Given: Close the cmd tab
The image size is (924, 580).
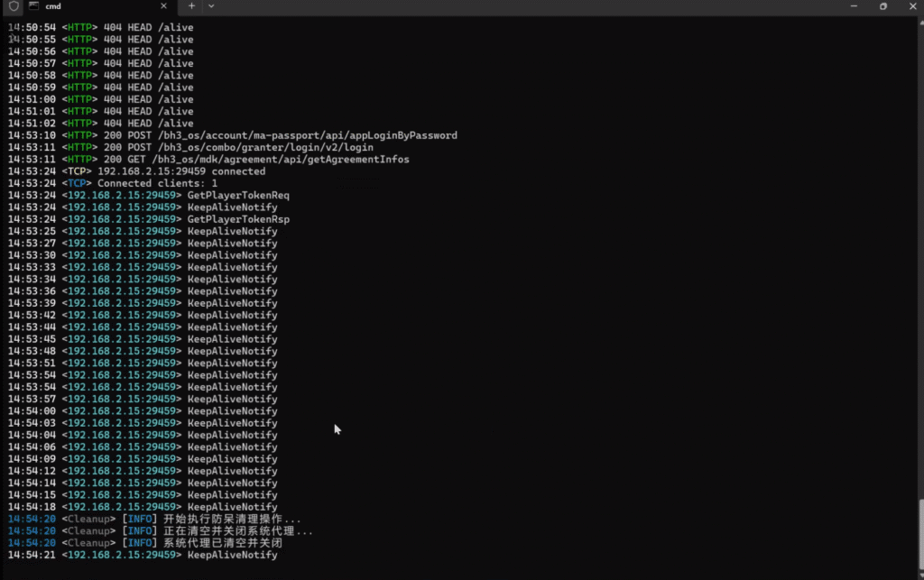Looking at the screenshot, I should tap(165, 6).
